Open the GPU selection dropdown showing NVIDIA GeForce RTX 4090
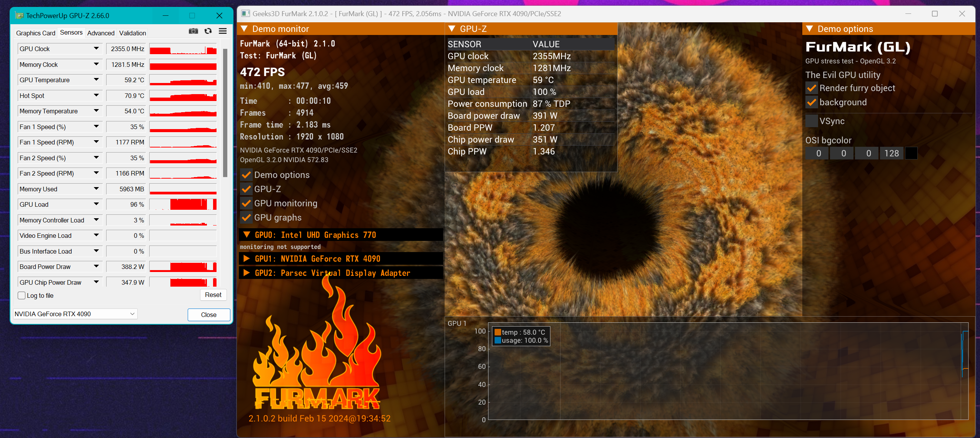The height and width of the screenshot is (438, 980). click(75, 314)
